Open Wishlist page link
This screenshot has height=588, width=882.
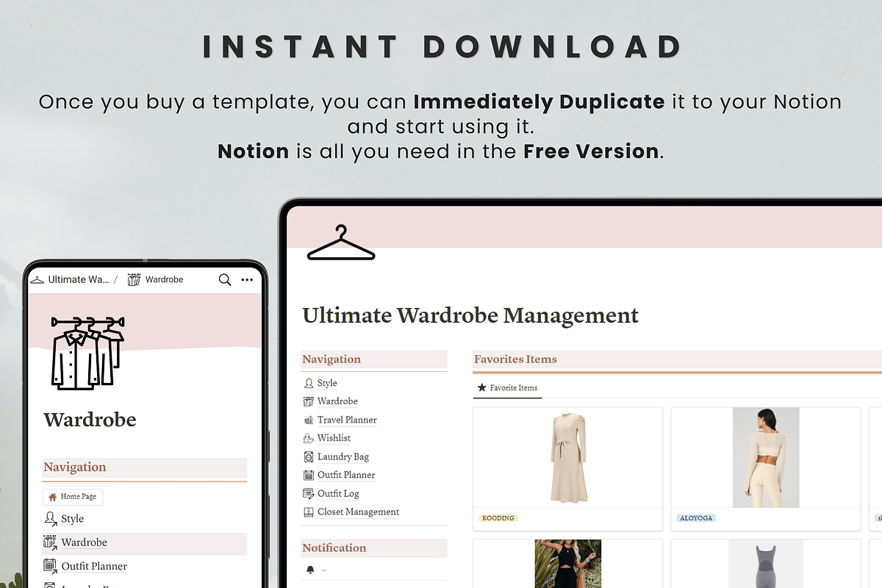[334, 438]
